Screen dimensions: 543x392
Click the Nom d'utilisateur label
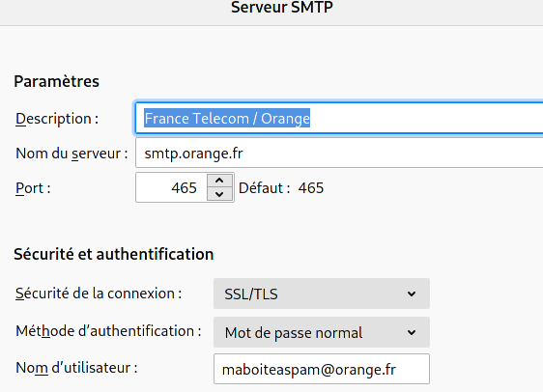tap(76, 368)
